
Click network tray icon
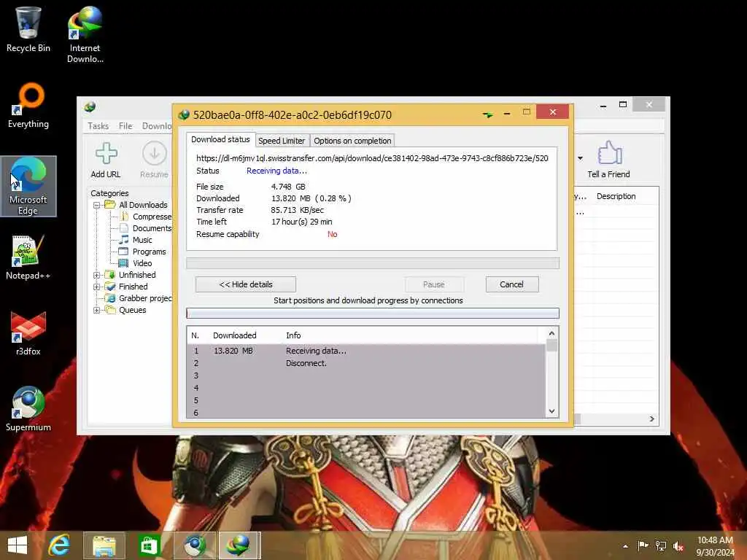tap(661, 546)
